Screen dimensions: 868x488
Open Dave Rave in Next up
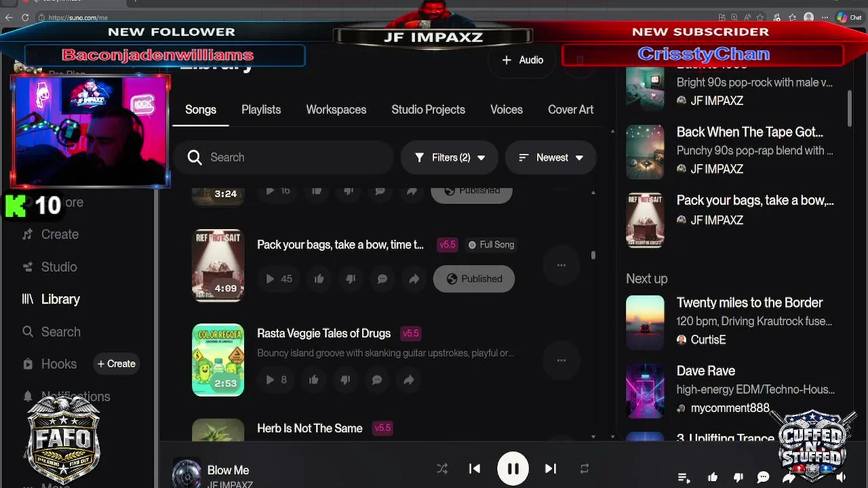click(x=706, y=371)
